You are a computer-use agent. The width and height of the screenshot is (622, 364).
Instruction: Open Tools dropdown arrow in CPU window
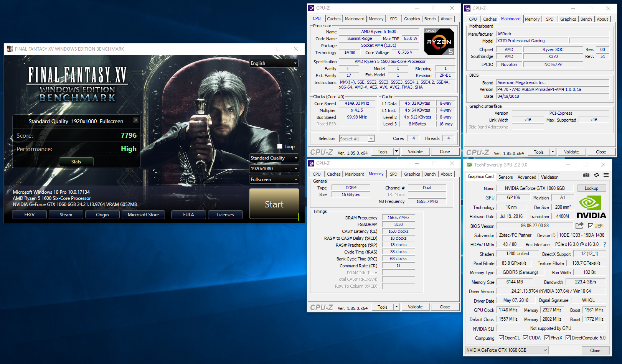click(396, 152)
